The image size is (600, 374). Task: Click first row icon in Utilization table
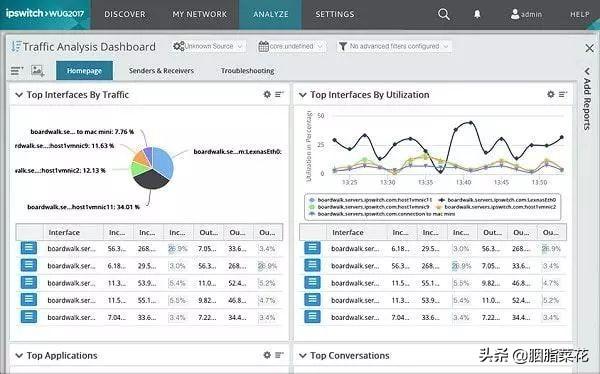point(312,248)
